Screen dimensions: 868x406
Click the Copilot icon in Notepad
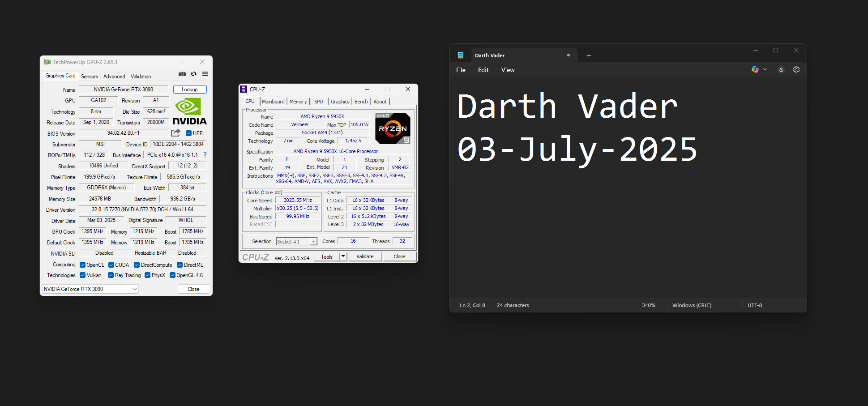point(755,69)
